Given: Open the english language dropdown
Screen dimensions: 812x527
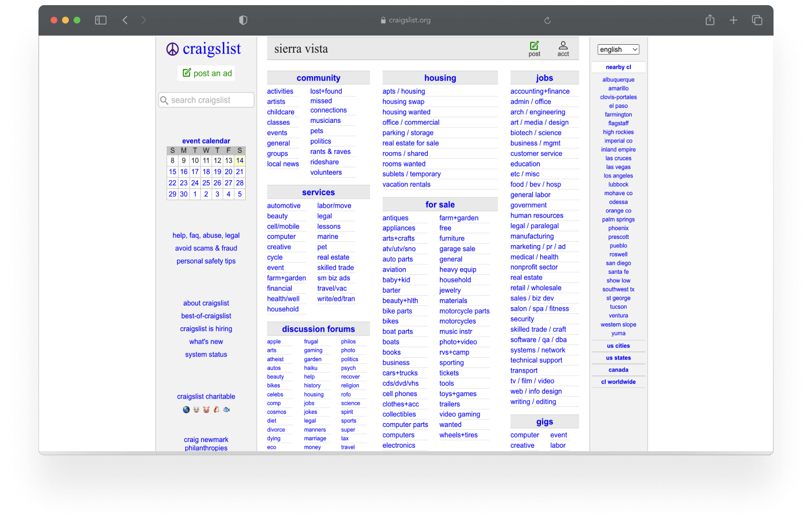Looking at the screenshot, I should coord(618,49).
